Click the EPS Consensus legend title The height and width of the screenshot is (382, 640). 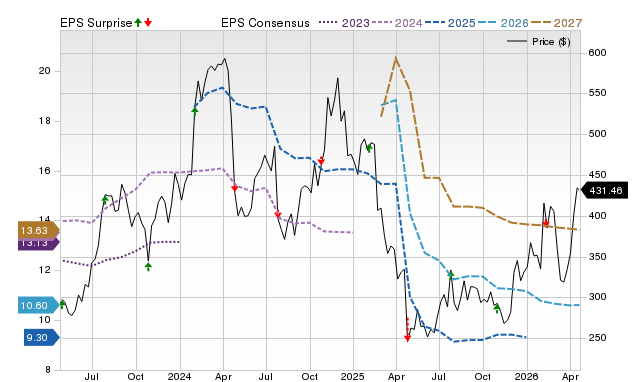(265, 23)
